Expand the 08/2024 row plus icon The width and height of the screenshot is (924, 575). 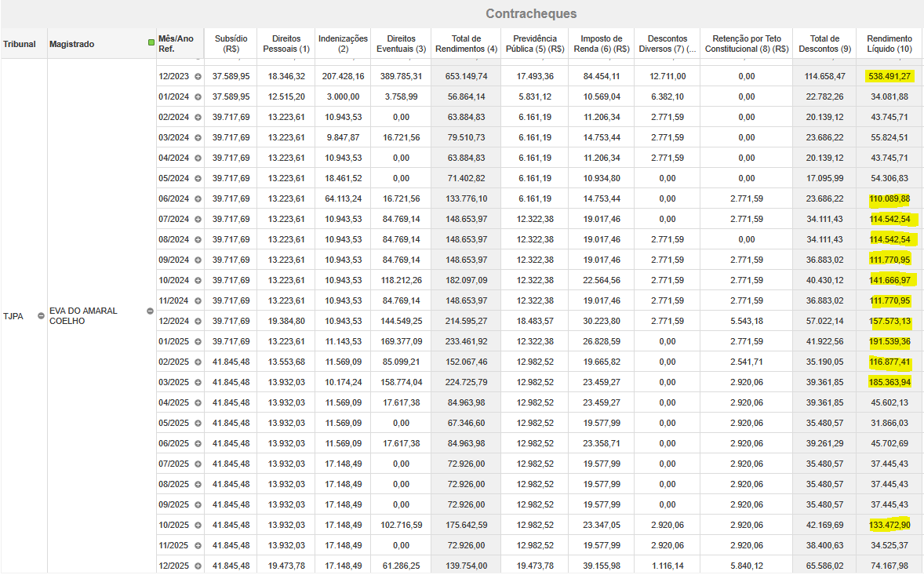pos(198,240)
